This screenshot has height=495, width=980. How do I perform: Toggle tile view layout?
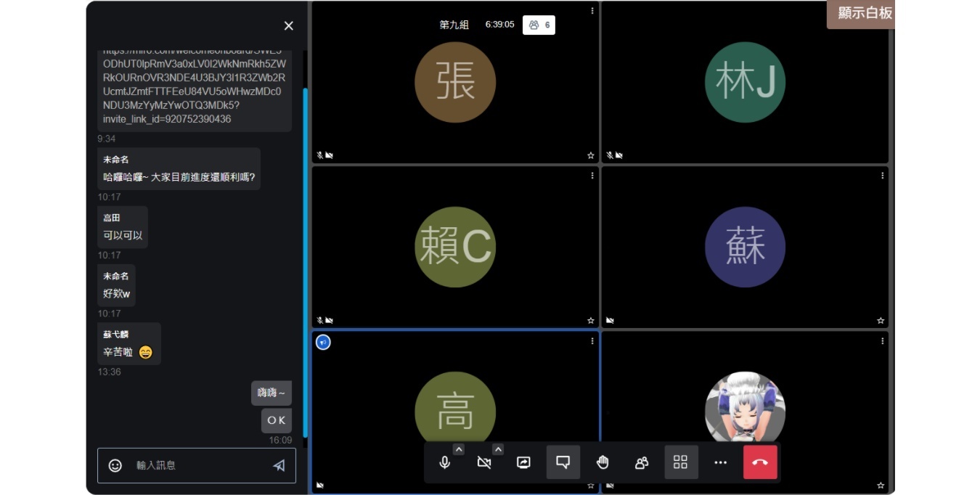[681, 462]
